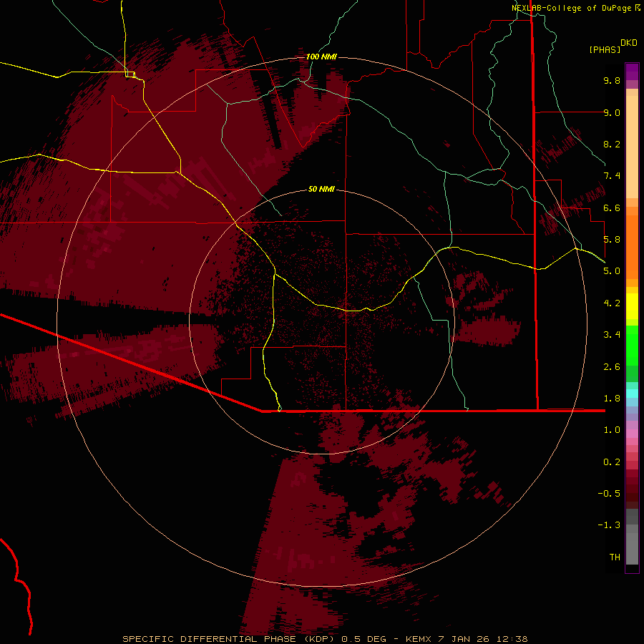
Task: Select the -1.3 scale value
Action: (x=609, y=525)
